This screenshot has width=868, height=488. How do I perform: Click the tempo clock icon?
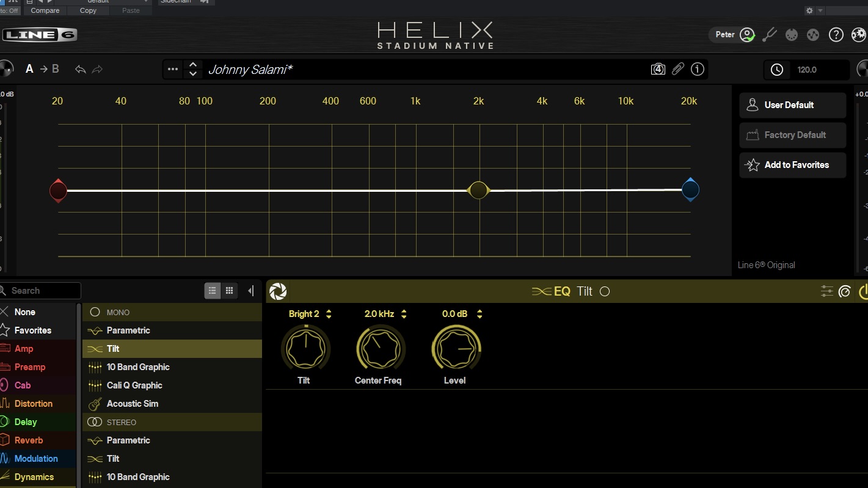coord(777,70)
